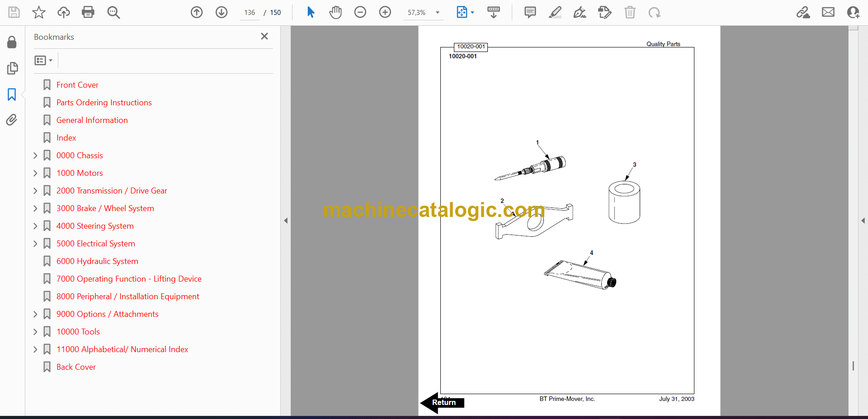Select the Hand pan tool
Image resolution: width=868 pixels, height=419 pixels.
pyautogui.click(x=335, y=12)
